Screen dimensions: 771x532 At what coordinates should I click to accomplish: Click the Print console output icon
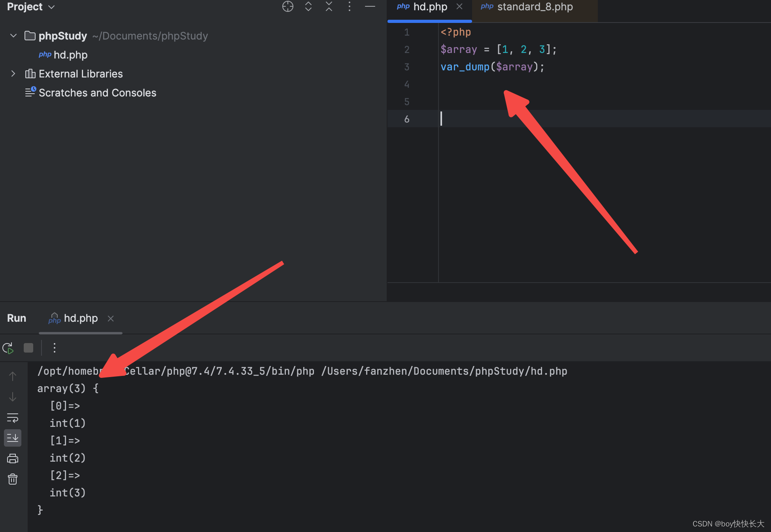(x=13, y=458)
